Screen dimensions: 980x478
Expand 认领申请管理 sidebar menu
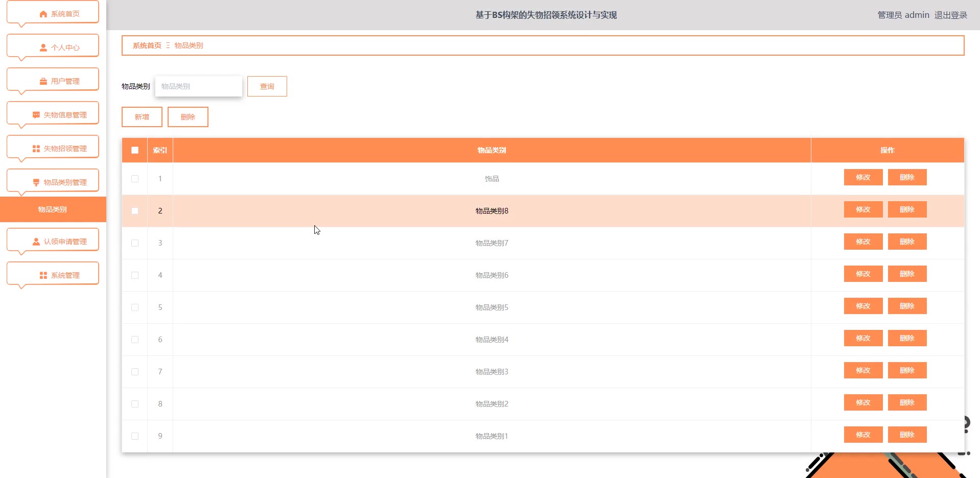coord(53,241)
